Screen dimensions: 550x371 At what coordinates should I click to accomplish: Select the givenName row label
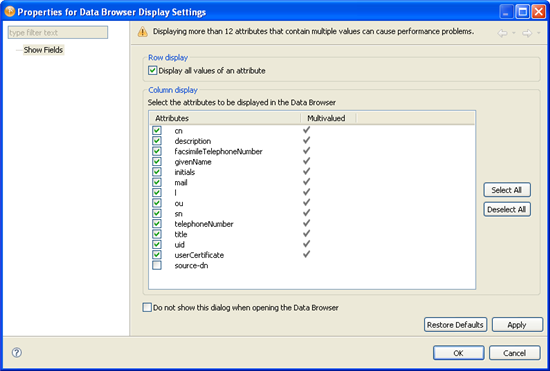193,162
